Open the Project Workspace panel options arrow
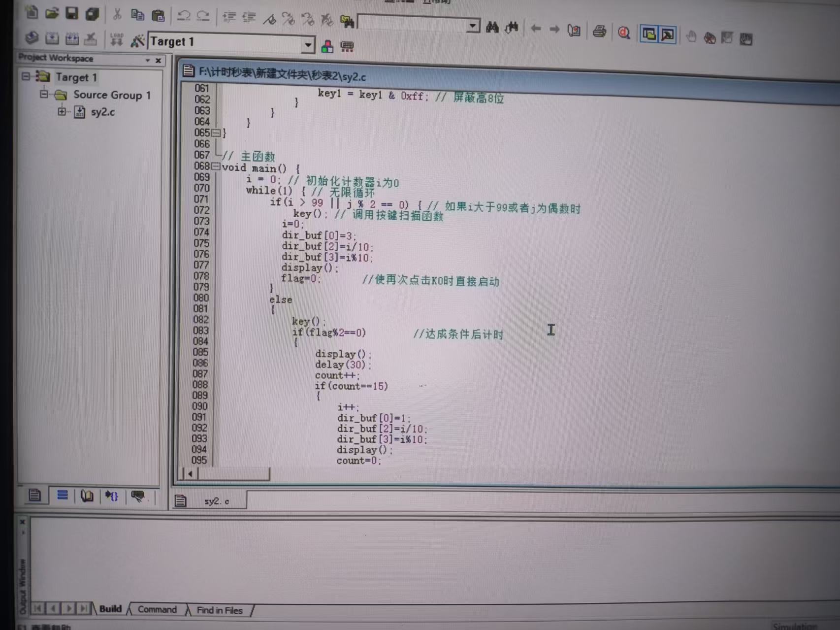840x630 pixels. tap(147, 60)
